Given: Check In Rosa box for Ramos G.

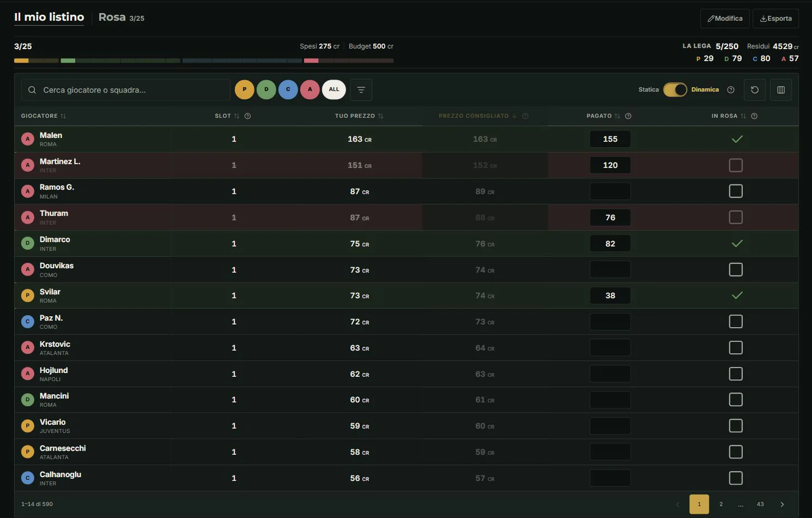Looking at the screenshot, I should click(736, 191).
